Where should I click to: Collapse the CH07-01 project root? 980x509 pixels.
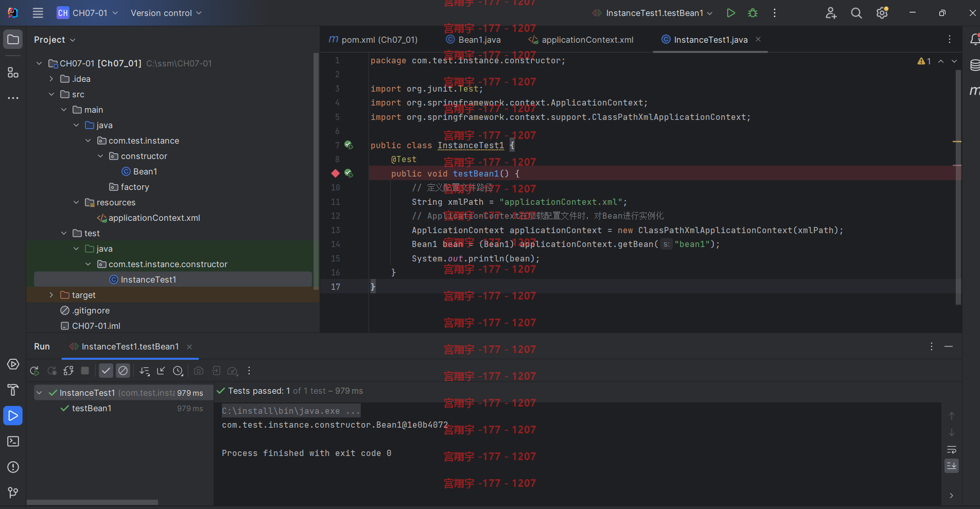pos(39,63)
